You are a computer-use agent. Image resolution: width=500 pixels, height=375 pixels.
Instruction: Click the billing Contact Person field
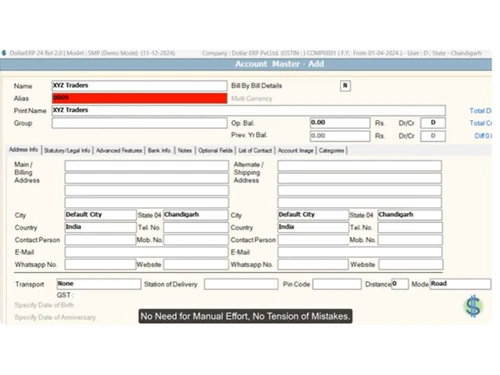coord(100,240)
